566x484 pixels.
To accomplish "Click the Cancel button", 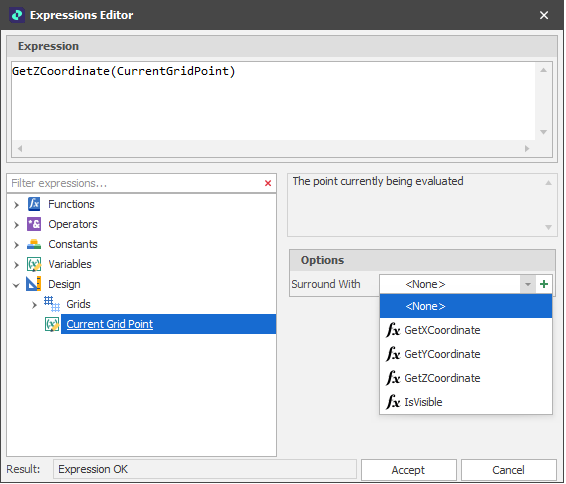I will pos(509,470).
